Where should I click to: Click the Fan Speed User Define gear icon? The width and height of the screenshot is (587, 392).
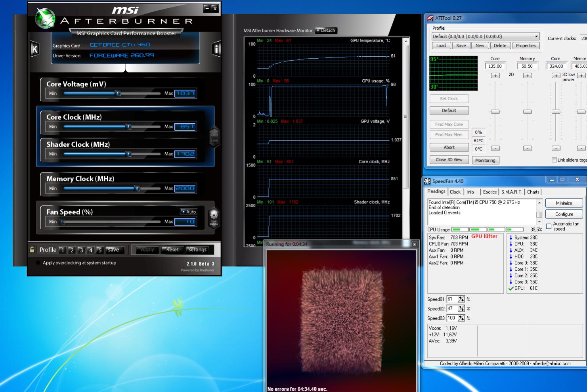click(x=214, y=218)
